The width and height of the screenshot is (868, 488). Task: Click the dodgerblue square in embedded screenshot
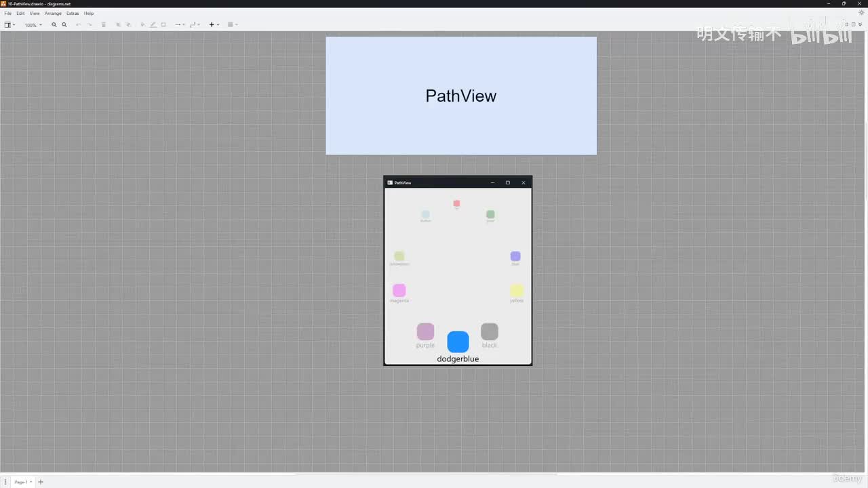pos(458,342)
